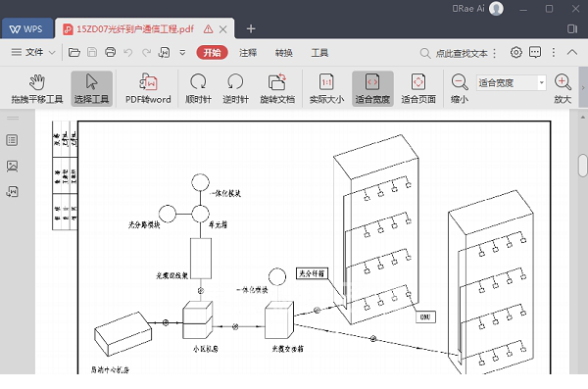Viewport: 588px width, 389px height.
Task: Set view to actual size (实际大小)
Action: point(326,88)
